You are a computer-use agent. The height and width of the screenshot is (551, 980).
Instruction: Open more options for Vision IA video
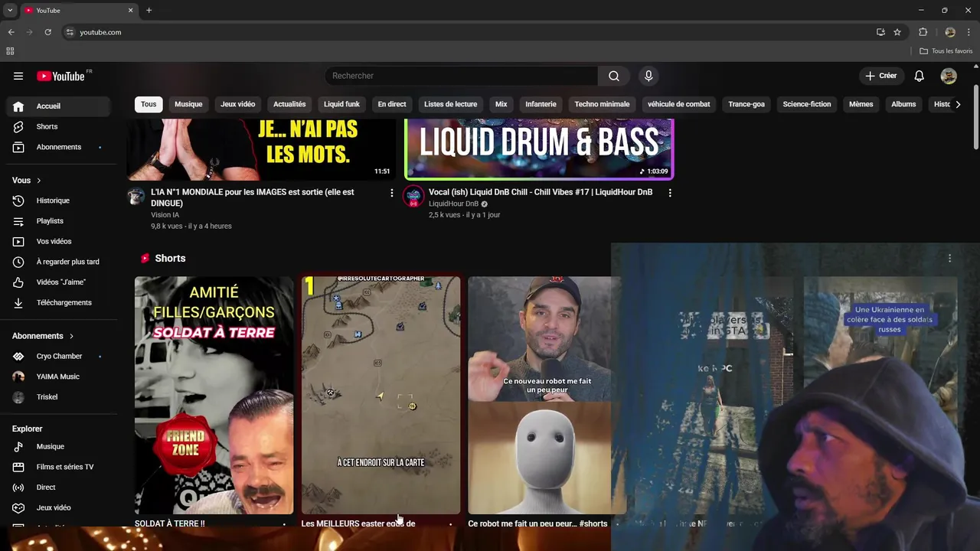click(x=392, y=193)
